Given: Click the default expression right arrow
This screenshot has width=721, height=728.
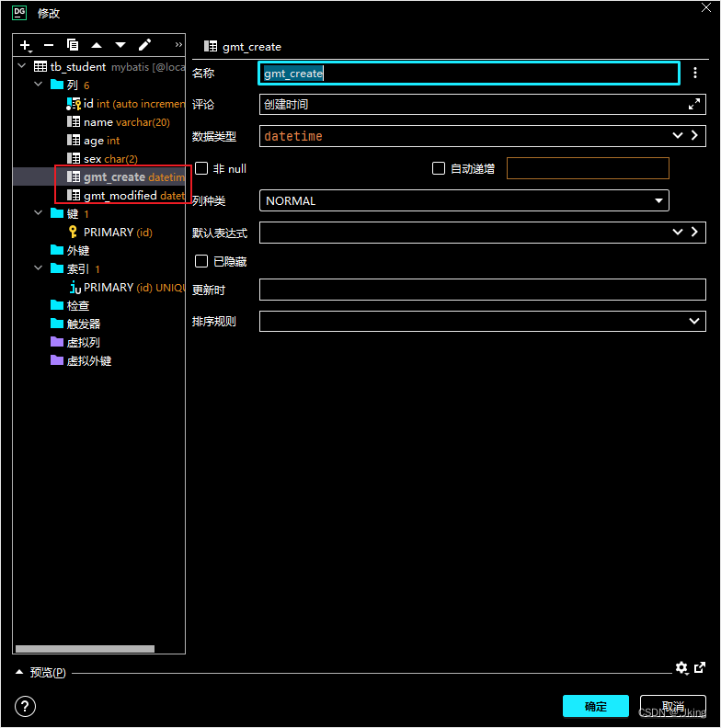Looking at the screenshot, I should pyautogui.click(x=694, y=233).
